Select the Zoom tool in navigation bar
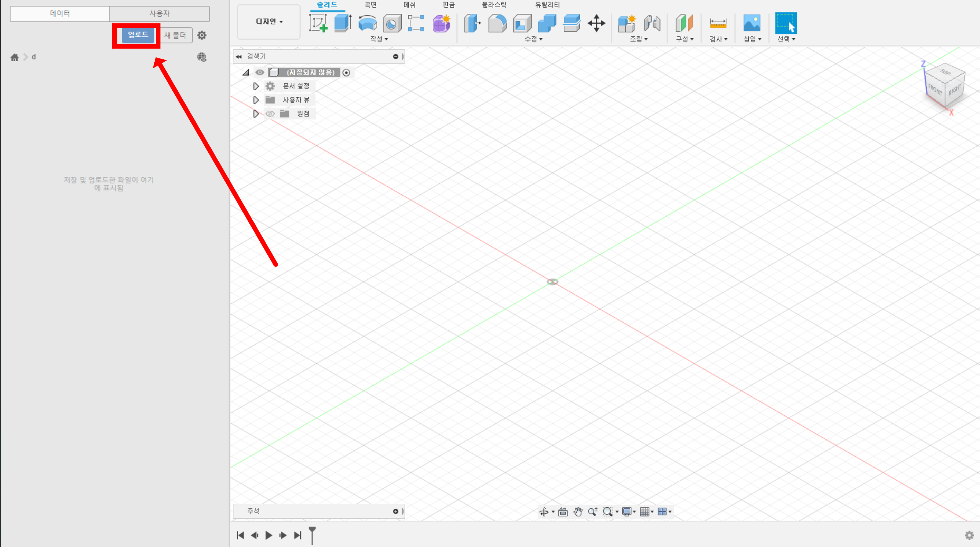Image resolution: width=980 pixels, height=547 pixels. tap(593, 512)
